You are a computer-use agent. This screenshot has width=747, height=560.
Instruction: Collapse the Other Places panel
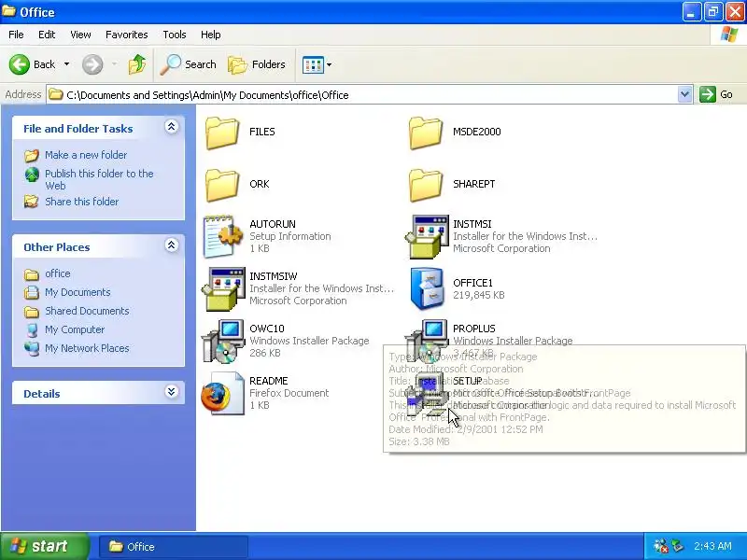click(172, 245)
